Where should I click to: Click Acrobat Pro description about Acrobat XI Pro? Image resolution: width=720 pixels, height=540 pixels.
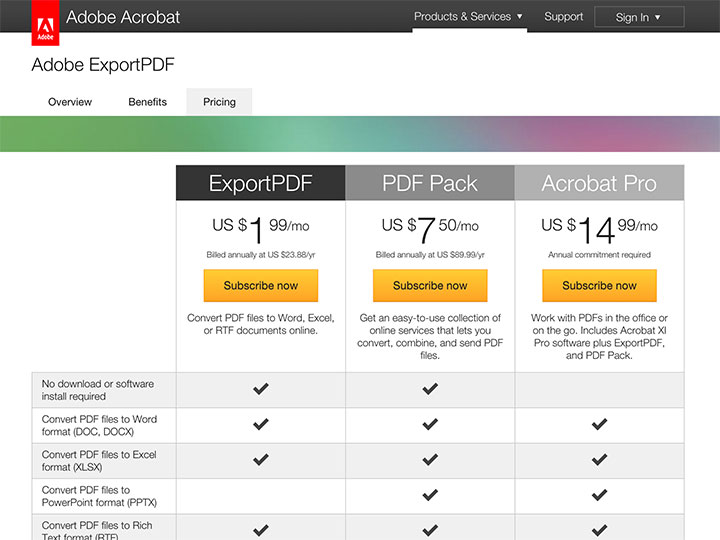coord(599,337)
